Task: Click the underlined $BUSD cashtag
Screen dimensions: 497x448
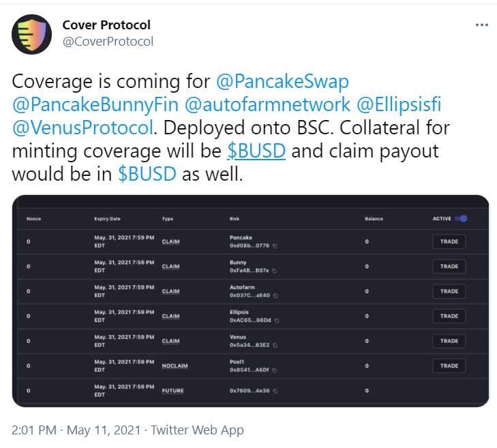Action: pos(256,151)
